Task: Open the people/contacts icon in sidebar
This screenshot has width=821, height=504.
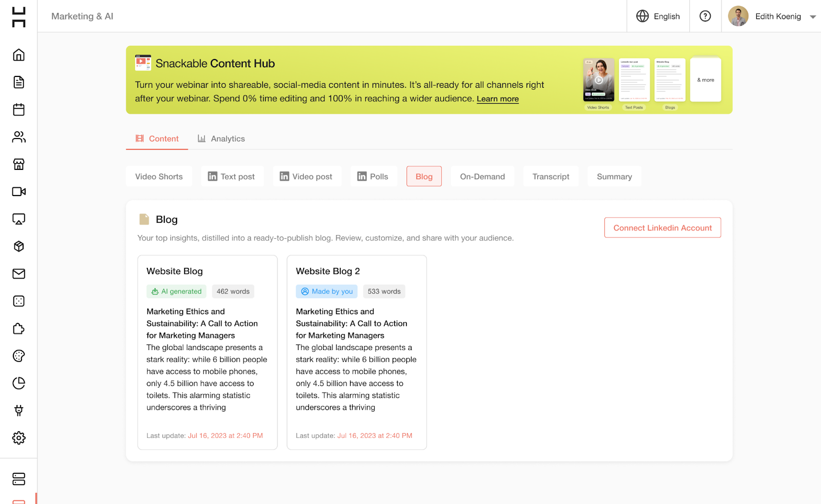Action: [18, 137]
